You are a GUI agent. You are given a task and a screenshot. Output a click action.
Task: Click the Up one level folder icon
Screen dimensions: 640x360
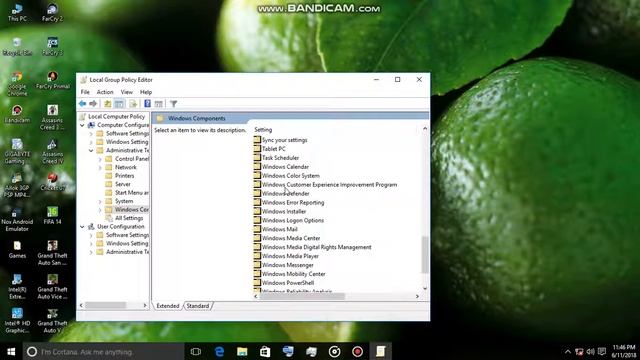point(107,104)
